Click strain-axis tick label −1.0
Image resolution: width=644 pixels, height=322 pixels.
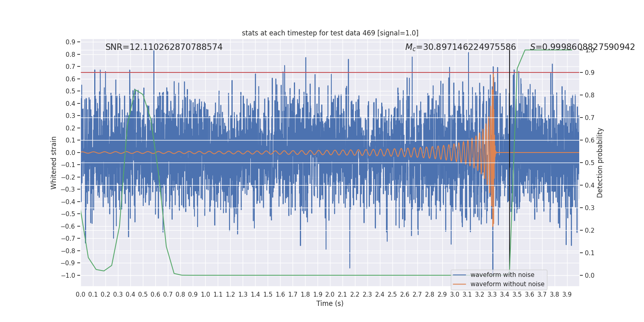(x=68, y=275)
